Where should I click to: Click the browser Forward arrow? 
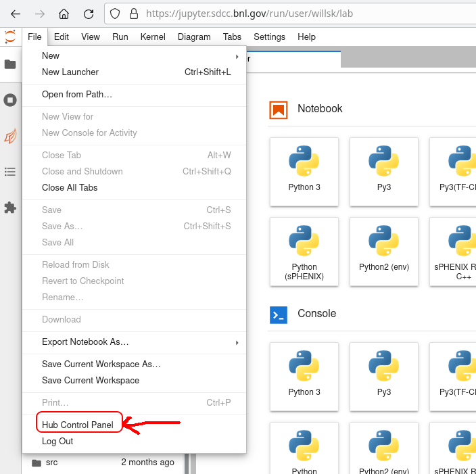tap(39, 14)
